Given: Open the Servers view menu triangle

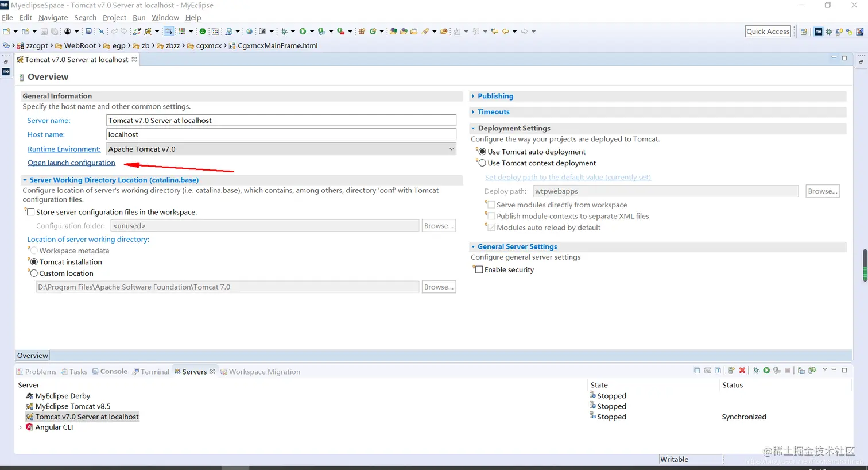Looking at the screenshot, I should click(x=824, y=370).
